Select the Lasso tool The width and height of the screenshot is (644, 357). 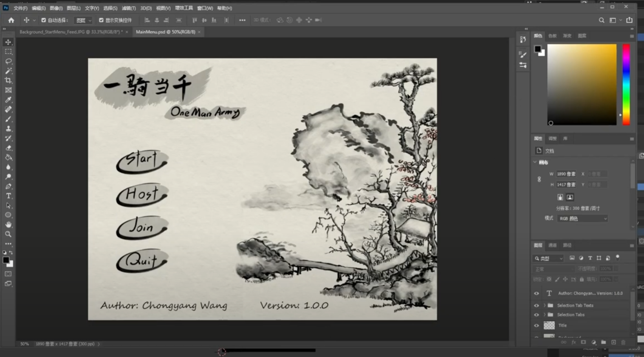tap(8, 61)
